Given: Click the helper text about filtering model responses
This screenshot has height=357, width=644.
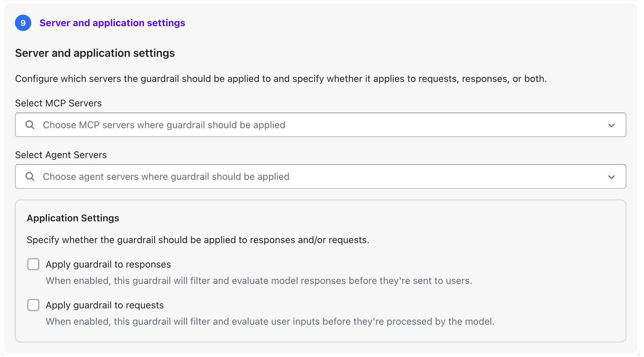Looking at the screenshot, I should [259, 281].
